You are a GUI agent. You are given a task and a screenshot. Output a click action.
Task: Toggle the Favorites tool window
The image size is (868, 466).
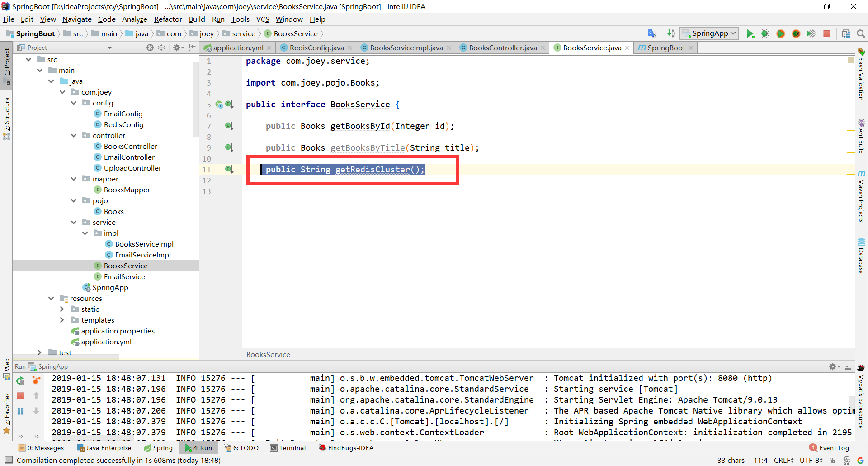(6, 413)
